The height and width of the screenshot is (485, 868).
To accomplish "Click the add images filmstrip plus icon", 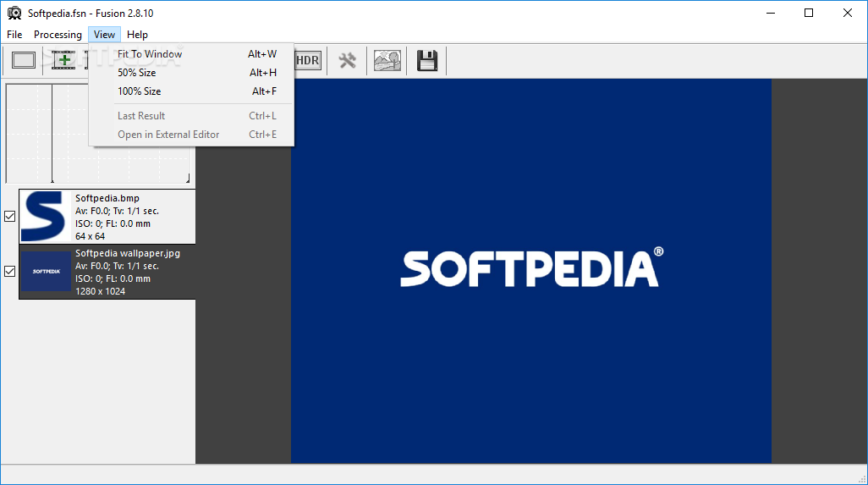I will [x=63, y=60].
